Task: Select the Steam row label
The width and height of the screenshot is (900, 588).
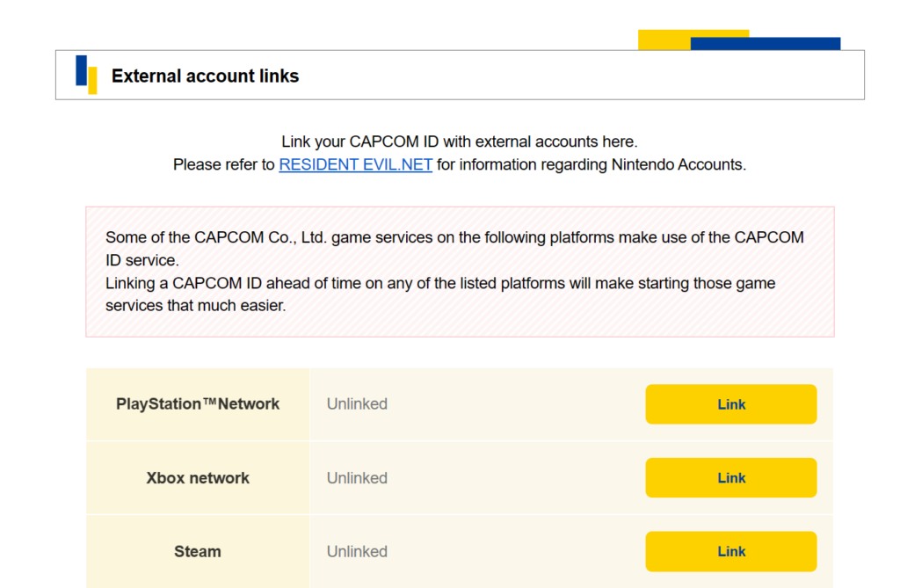Action: [x=197, y=551]
